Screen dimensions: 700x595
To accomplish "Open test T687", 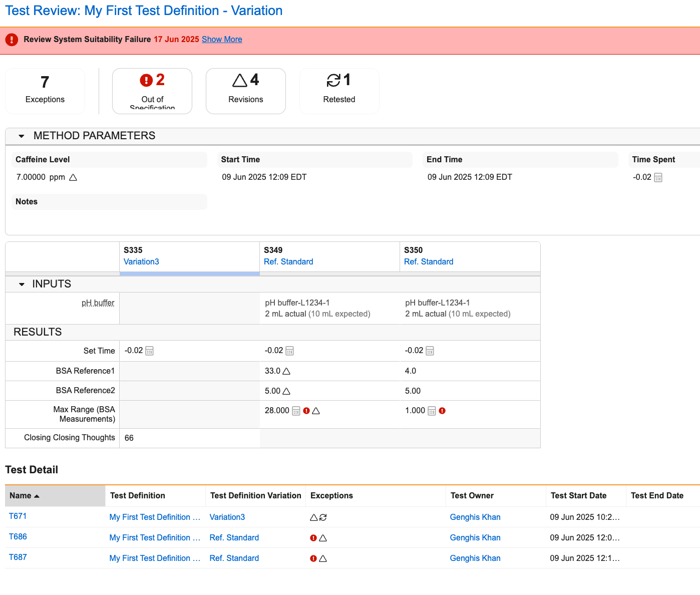I will tap(18, 557).
